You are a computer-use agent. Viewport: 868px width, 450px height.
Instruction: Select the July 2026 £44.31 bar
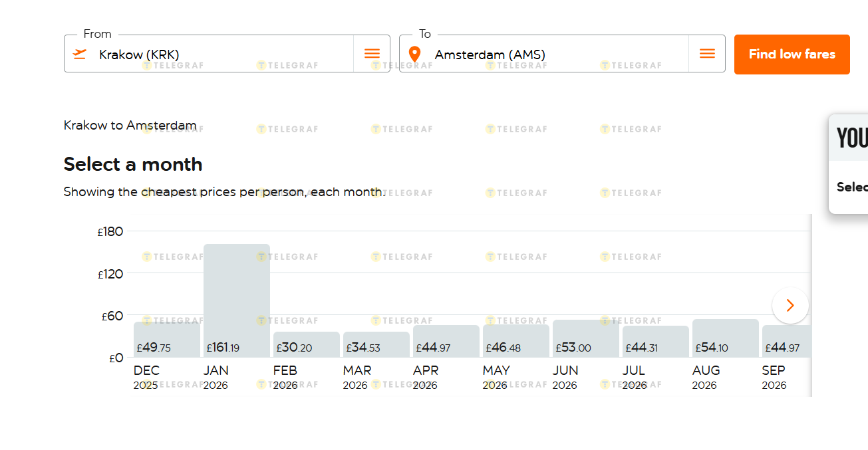coord(655,342)
